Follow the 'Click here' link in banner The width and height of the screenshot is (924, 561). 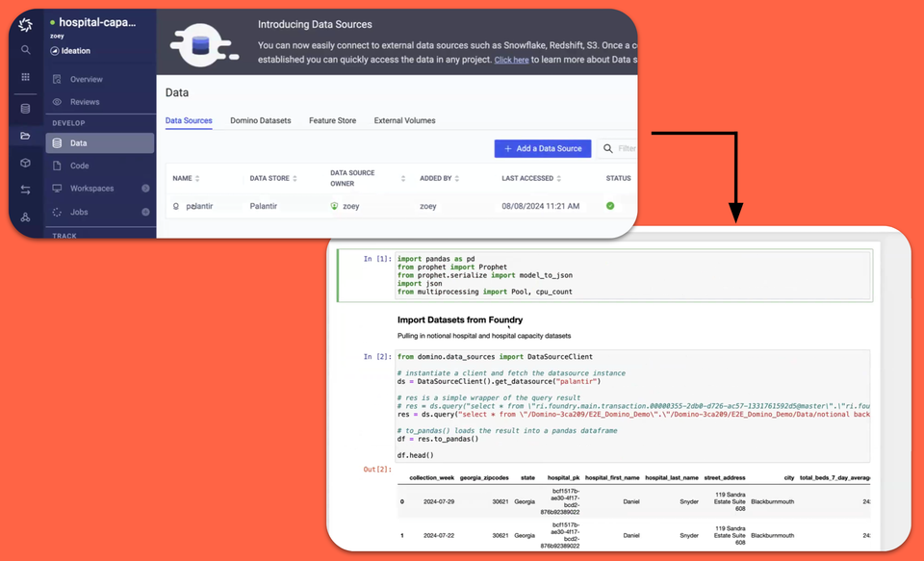[511, 60]
